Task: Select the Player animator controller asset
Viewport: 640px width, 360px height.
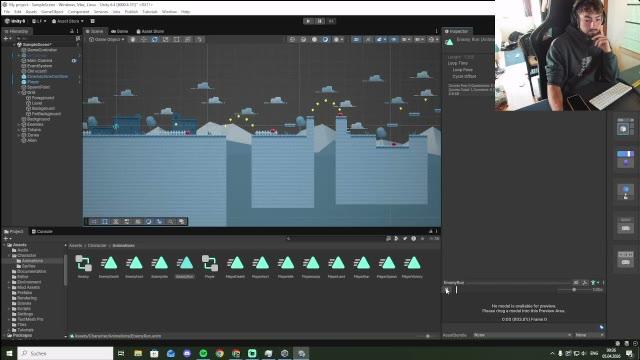Action: tap(210, 267)
